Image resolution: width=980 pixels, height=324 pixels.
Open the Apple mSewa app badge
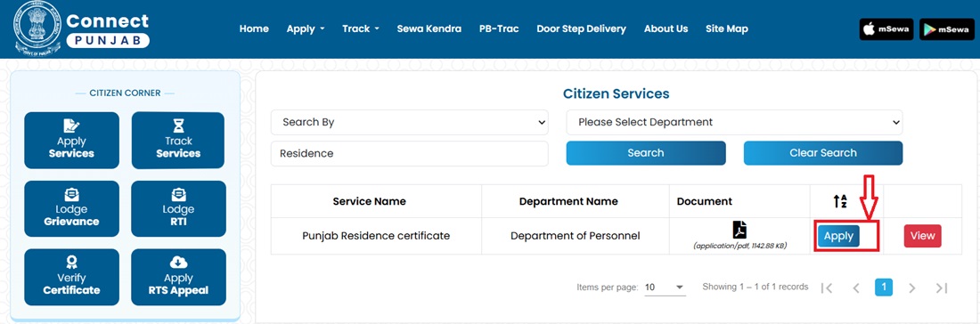pyautogui.click(x=886, y=29)
